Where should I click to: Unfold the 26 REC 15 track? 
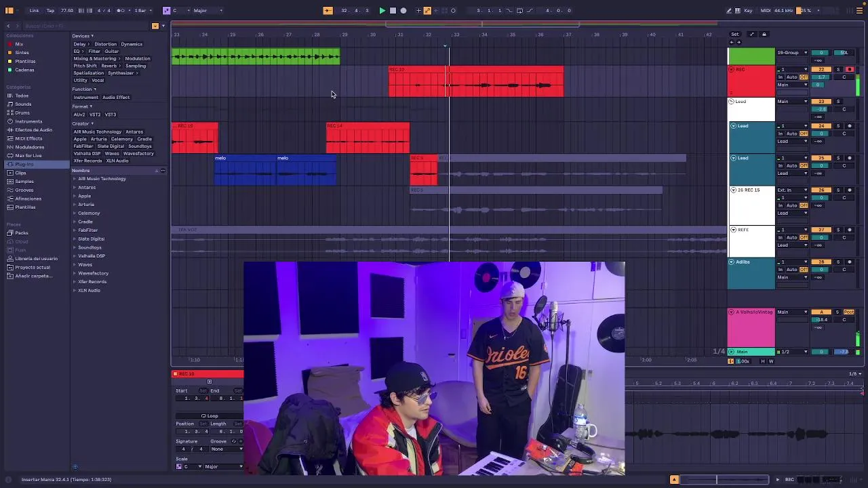coord(733,190)
